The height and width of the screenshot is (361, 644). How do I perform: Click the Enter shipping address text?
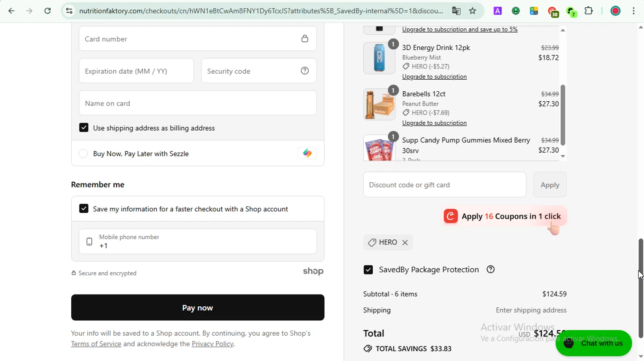point(531,310)
